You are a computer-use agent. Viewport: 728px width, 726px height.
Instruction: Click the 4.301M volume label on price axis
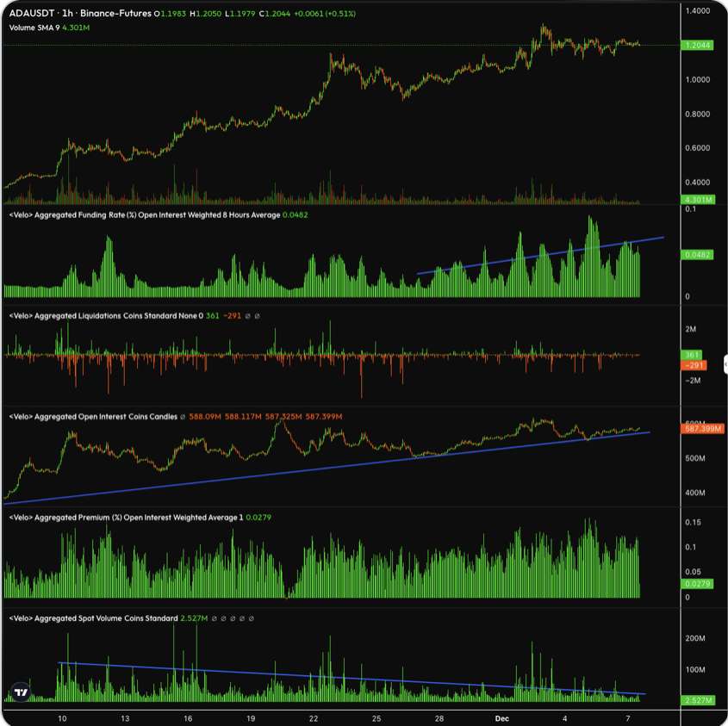[697, 200]
